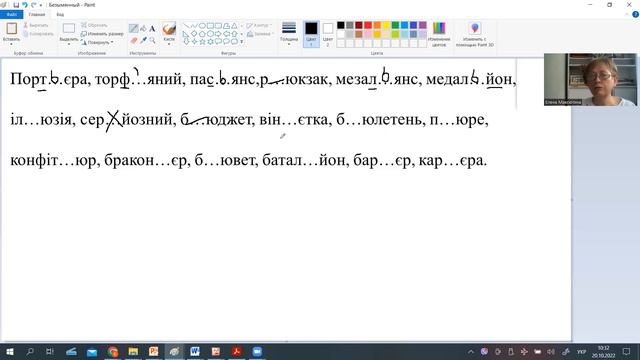Select the Color picker eyedropper tool
This screenshot has width=640, height=360.
[x=143, y=40]
